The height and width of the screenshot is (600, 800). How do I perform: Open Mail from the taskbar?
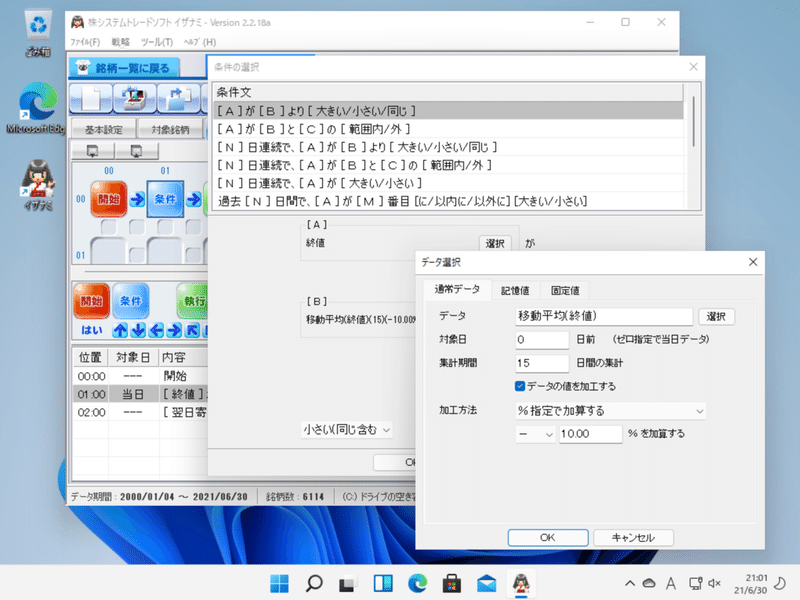(x=486, y=583)
